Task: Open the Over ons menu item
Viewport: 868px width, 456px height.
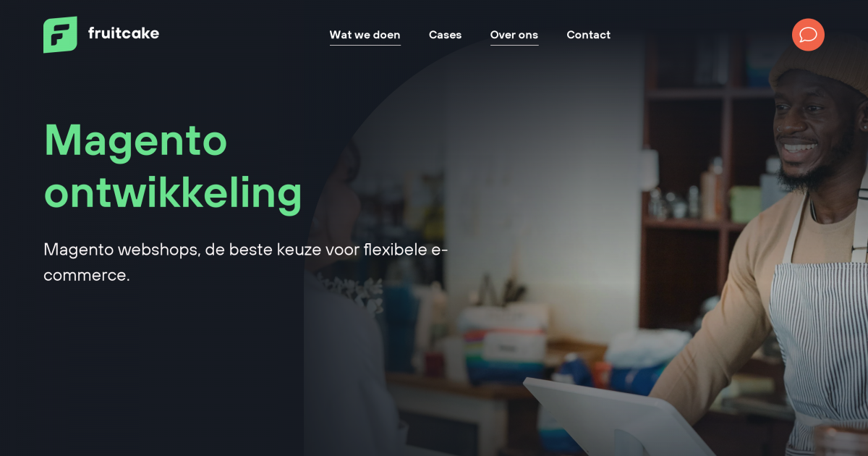Action: click(514, 35)
